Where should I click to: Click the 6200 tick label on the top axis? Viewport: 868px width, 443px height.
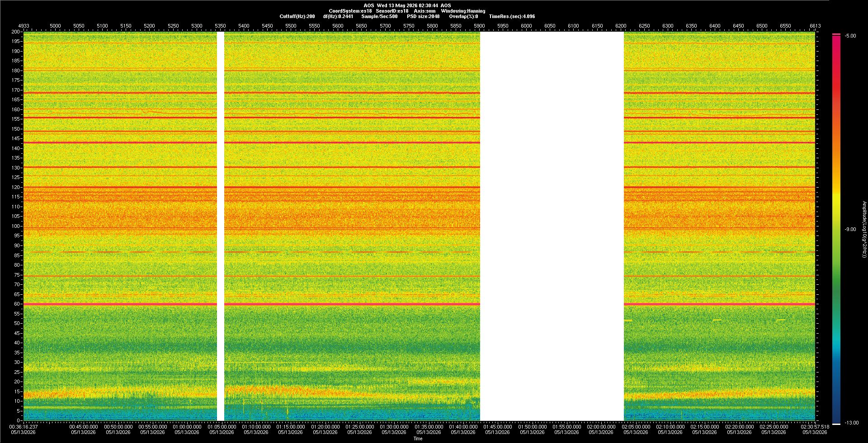coord(621,26)
